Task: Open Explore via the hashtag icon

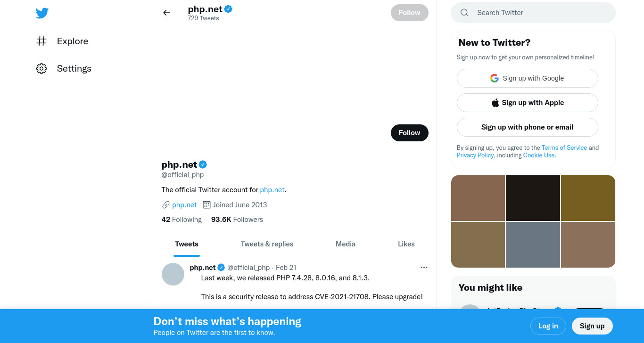Action: point(41,41)
